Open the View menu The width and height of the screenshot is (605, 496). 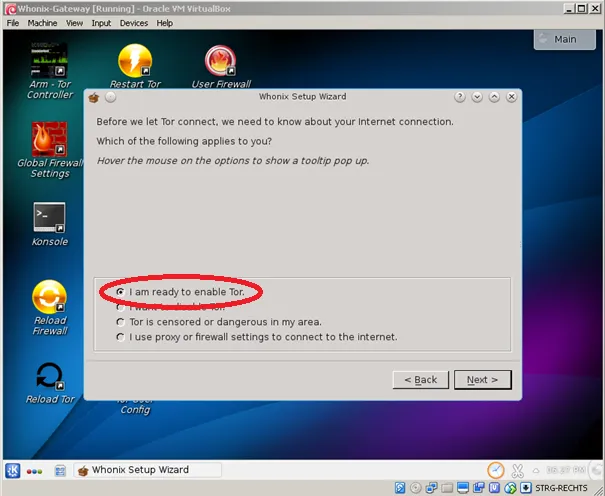74,23
